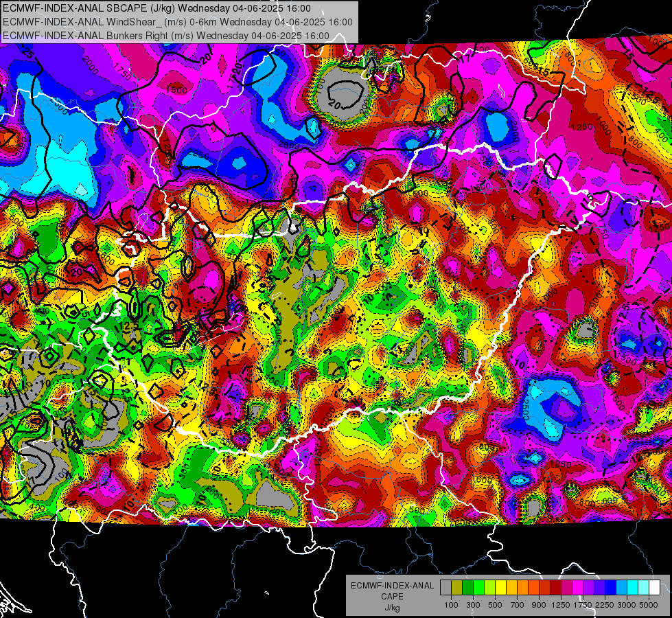The width and height of the screenshot is (672, 618).
Task: Select the gray legend swatch below 100
Action: [x=445, y=587]
